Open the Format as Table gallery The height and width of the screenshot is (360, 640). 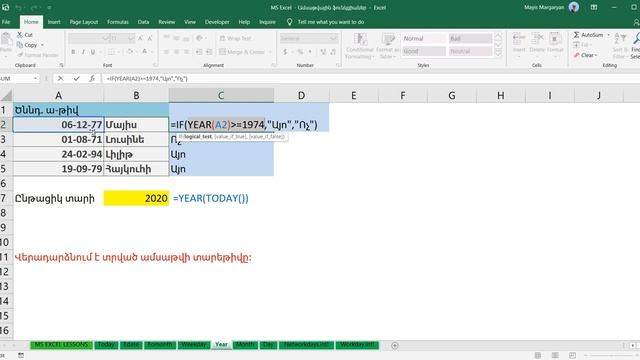click(x=387, y=46)
